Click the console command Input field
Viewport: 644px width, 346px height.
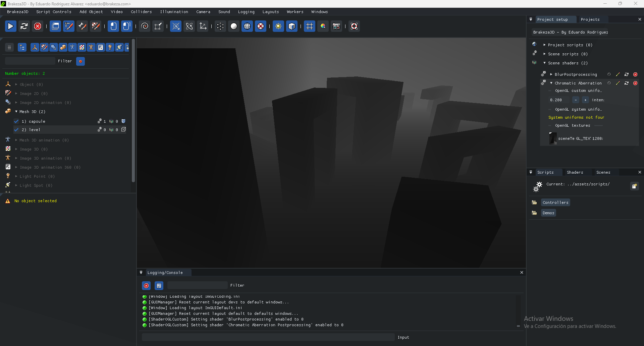(x=268, y=337)
